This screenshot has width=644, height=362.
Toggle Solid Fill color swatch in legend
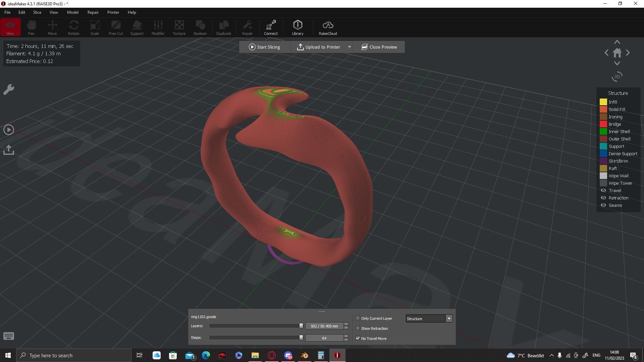(x=603, y=109)
